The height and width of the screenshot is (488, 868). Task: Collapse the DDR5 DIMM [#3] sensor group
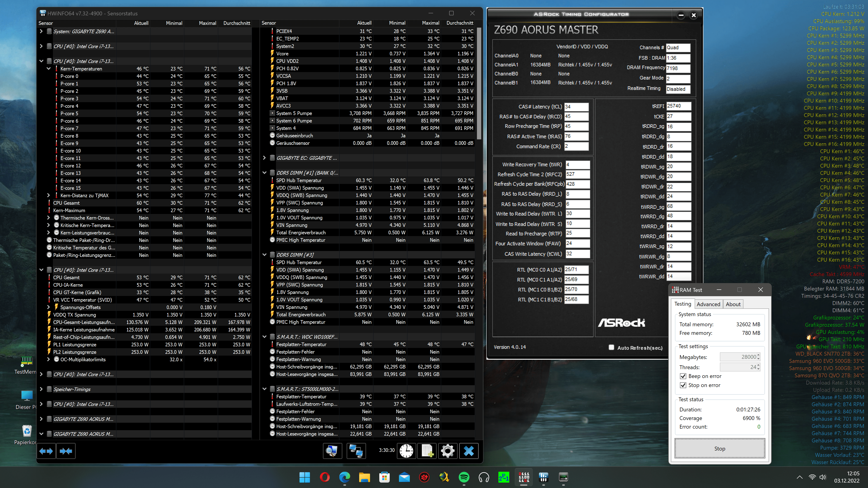(264, 255)
